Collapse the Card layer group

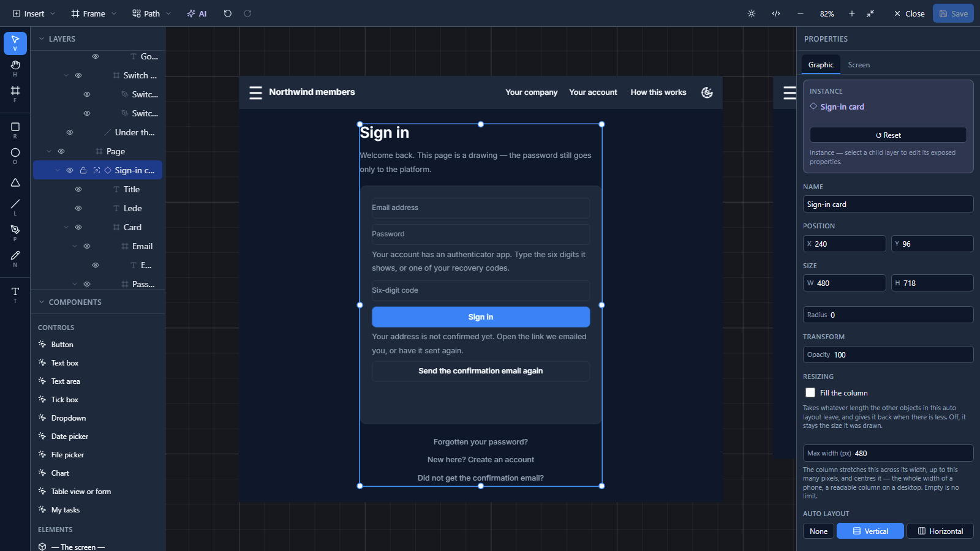[66, 227]
